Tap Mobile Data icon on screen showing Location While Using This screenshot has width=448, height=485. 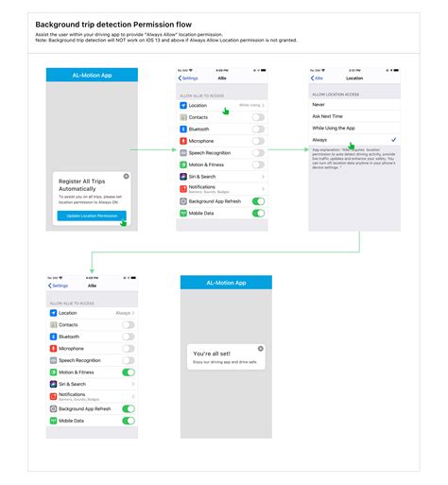click(183, 213)
